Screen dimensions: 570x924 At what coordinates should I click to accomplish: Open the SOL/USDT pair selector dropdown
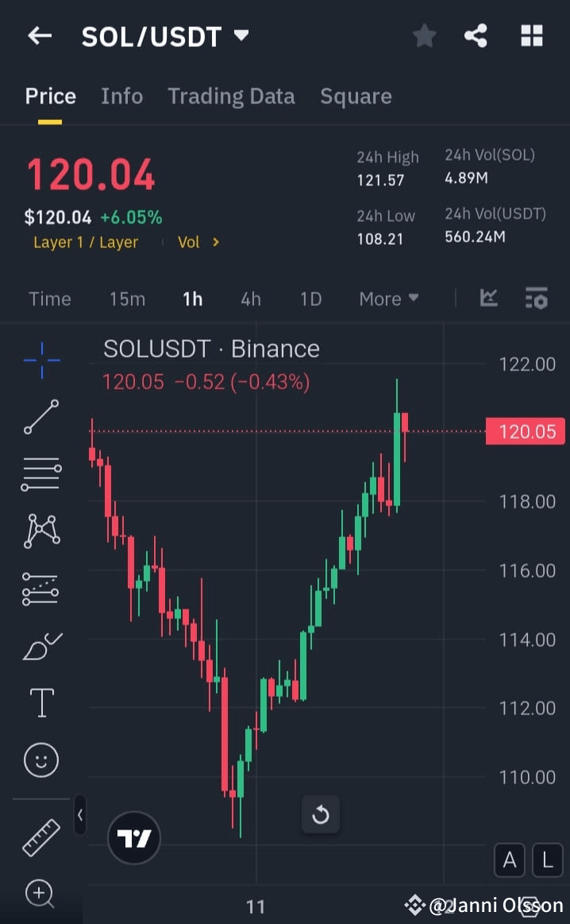[x=241, y=35]
